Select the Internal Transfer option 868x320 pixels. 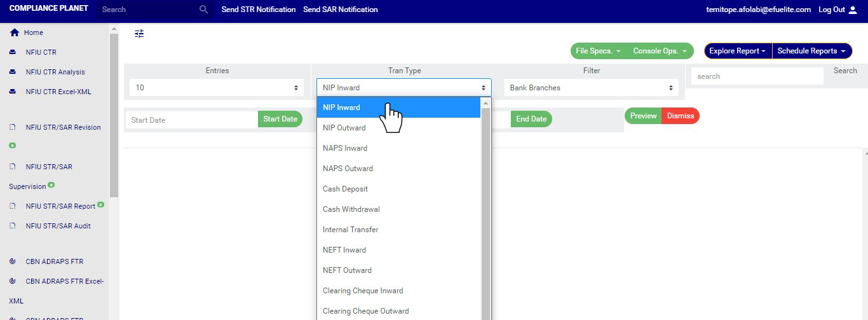350,230
